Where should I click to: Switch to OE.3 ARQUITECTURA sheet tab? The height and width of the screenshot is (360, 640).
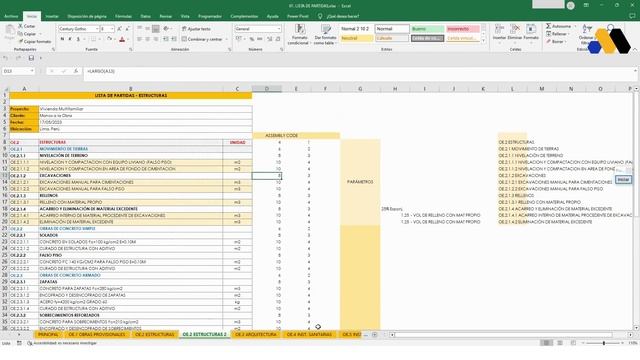[256, 334]
